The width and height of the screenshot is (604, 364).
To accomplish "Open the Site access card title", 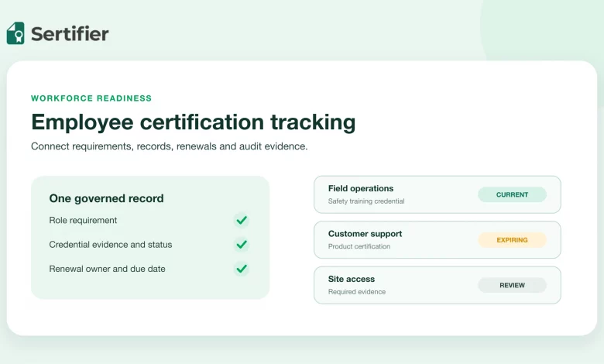I will (x=352, y=279).
